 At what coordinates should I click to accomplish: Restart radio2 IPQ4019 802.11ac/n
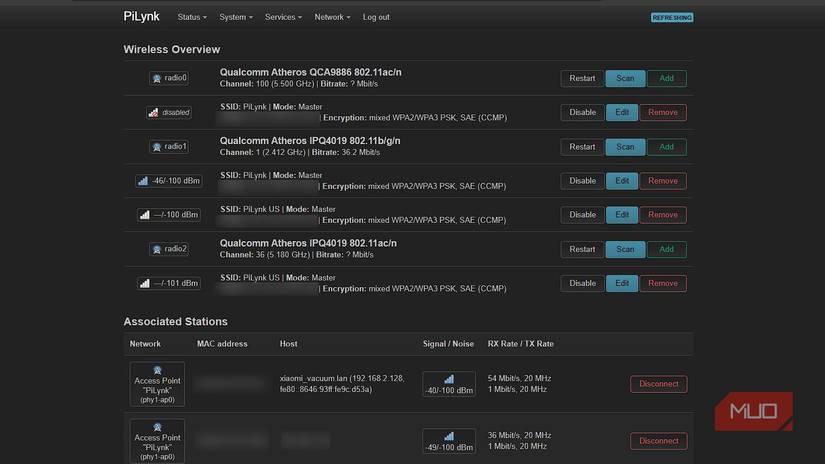(x=582, y=249)
